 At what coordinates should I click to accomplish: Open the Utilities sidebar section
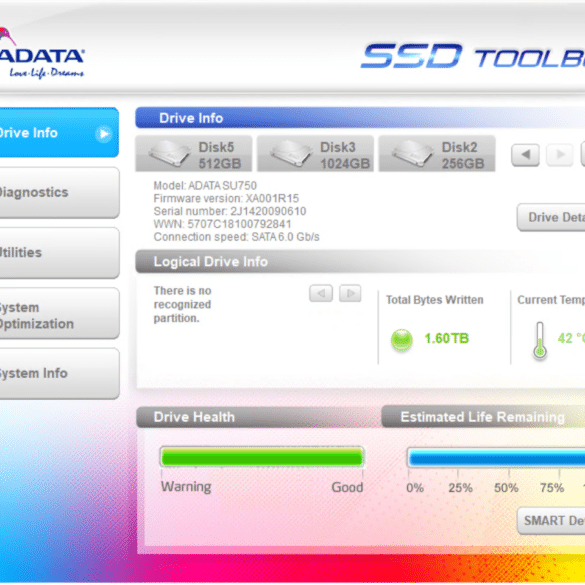click(x=59, y=253)
